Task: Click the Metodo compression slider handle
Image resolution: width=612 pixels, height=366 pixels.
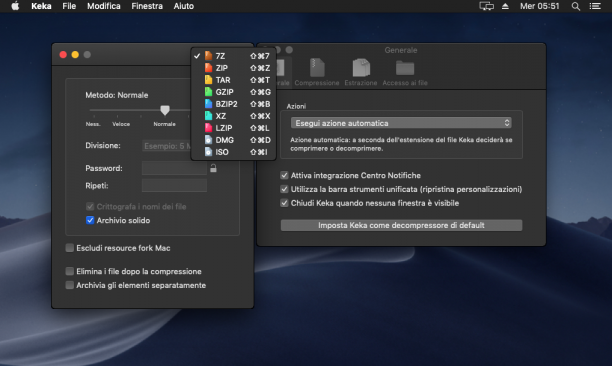Action: point(165,110)
